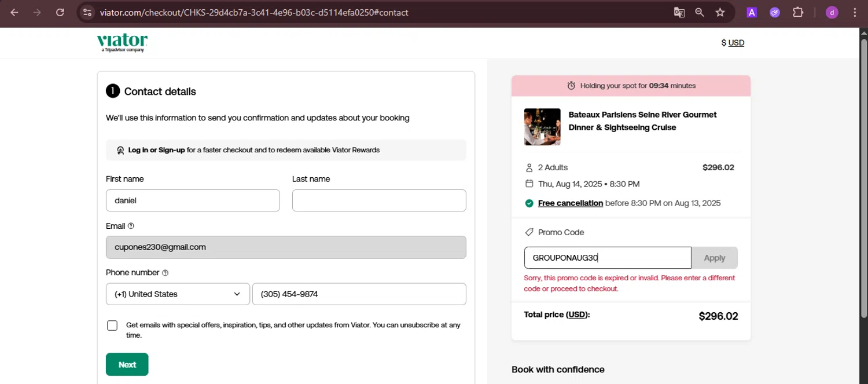The height and width of the screenshot is (384, 868).
Task: Click the Email help question-mark icon
Action: click(x=131, y=226)
